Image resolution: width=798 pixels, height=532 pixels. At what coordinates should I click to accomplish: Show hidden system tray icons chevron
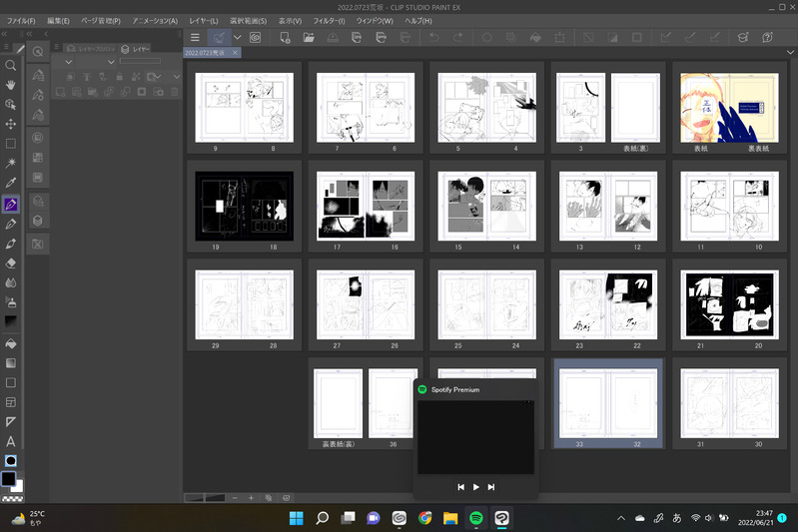[621, 518]
